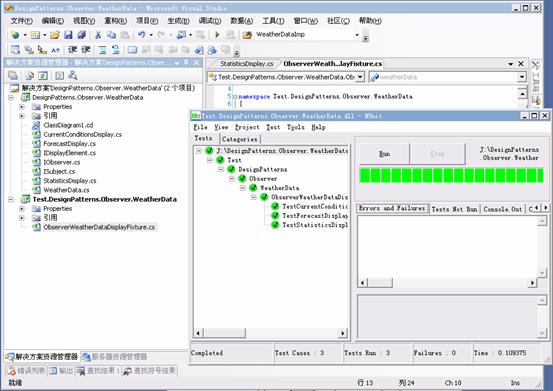
Task: Click the Save All icon
Action: point(82,35)
